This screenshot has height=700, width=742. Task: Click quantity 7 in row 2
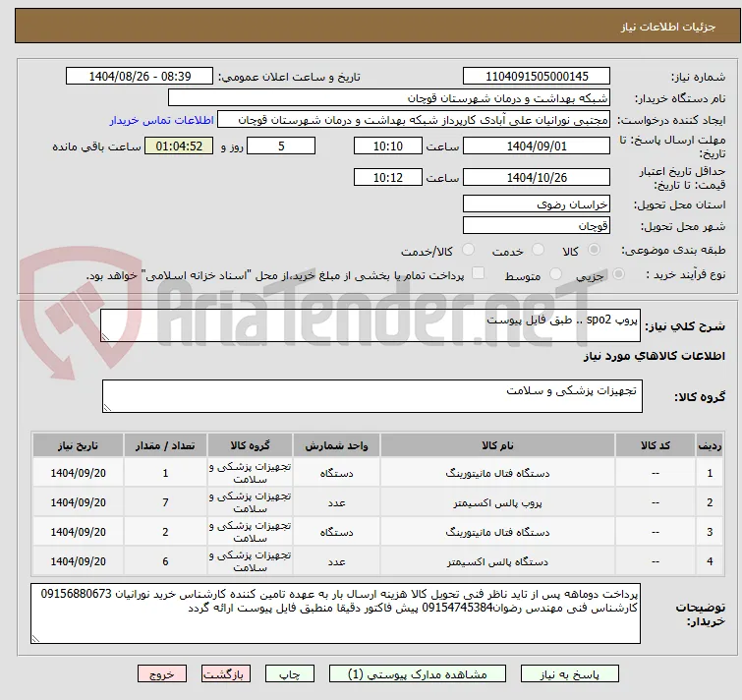pyautogui.click(x=165, y=502)
